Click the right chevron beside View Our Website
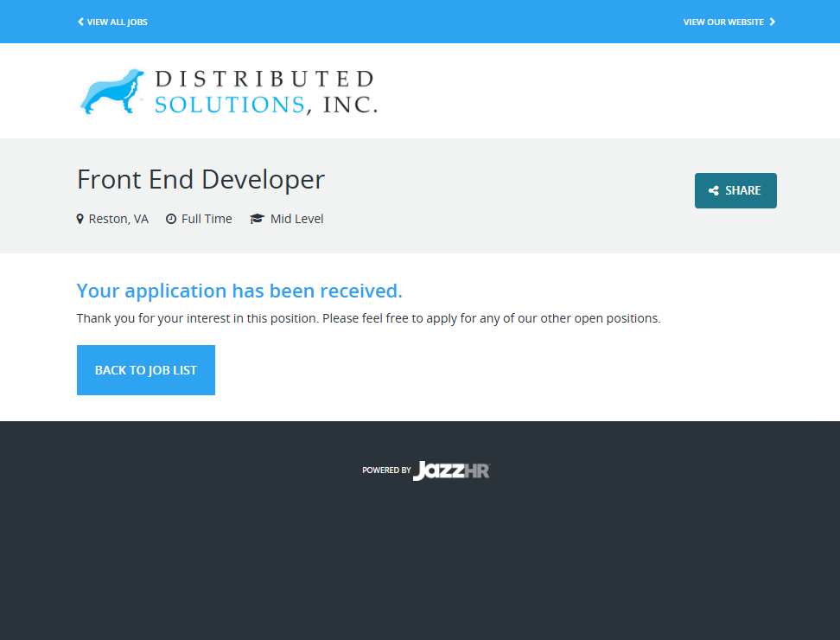 click(773, 22)
